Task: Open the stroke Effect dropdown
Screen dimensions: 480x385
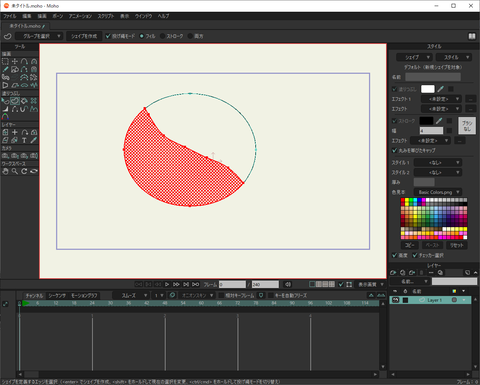Action: [430, 141]
